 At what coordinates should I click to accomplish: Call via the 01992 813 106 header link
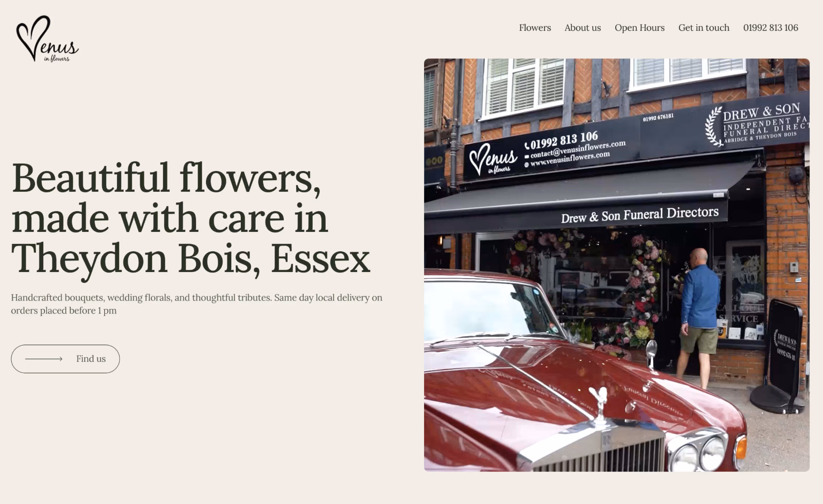tap(770, 28)
